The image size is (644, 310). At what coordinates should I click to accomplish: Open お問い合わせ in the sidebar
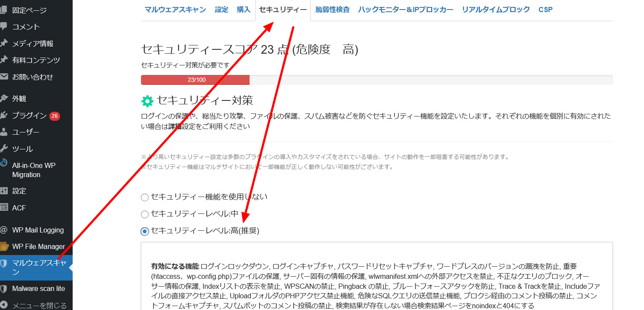[x=32, y=77]
